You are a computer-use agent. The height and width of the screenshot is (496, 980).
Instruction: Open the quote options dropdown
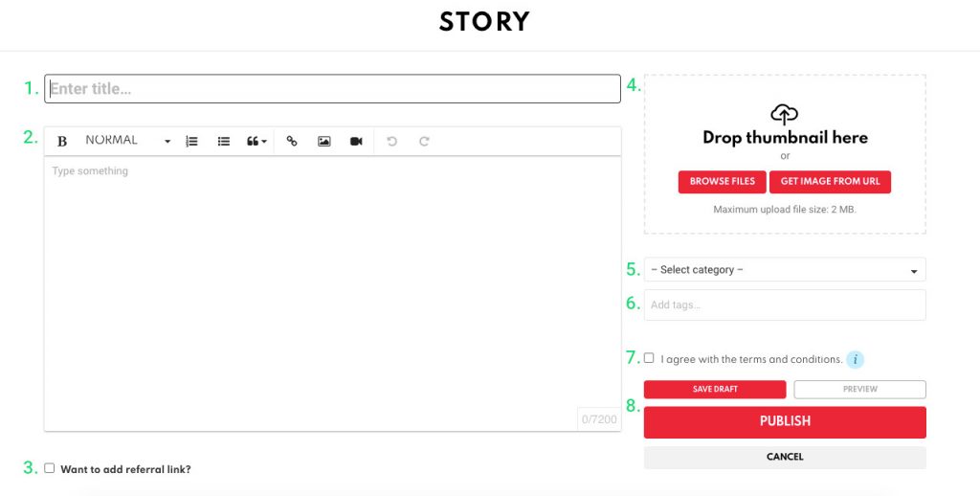pyautogui.click(x=256, y=142)
